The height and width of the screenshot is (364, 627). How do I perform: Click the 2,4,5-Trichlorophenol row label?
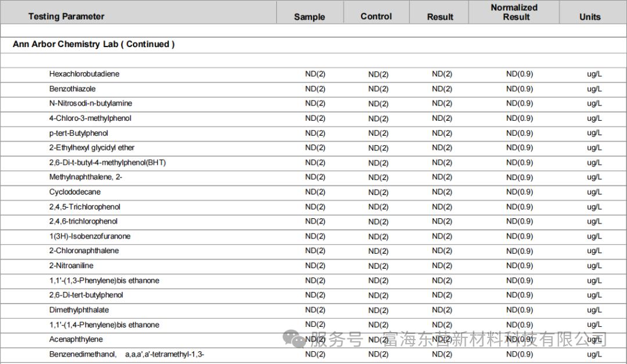[85, 207]
